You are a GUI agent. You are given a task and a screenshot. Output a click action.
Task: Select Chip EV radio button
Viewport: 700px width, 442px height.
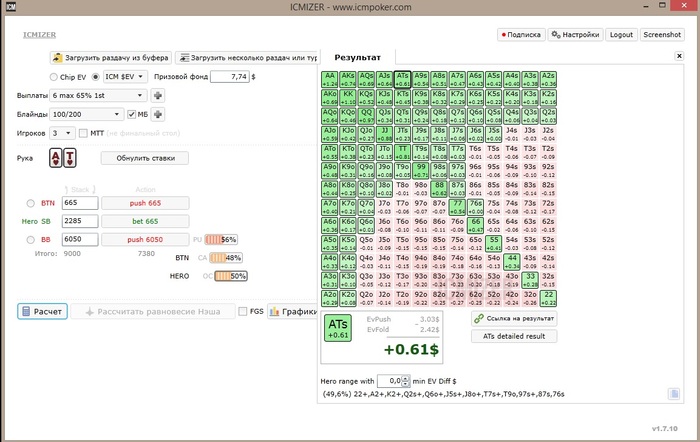click(x=54, y=77)
